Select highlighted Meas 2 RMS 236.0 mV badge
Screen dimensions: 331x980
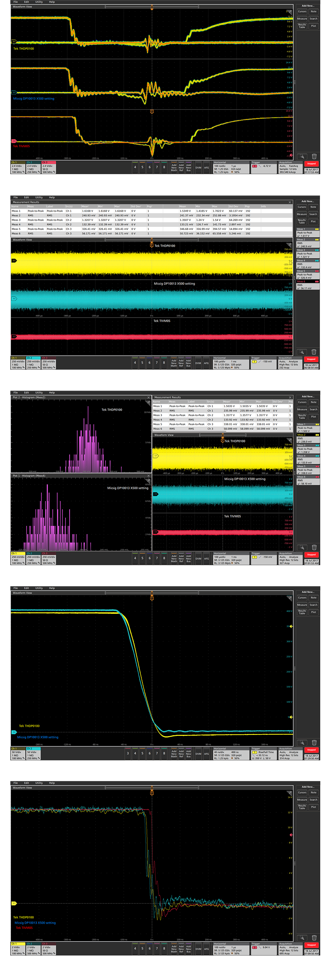tap(308, 438)
